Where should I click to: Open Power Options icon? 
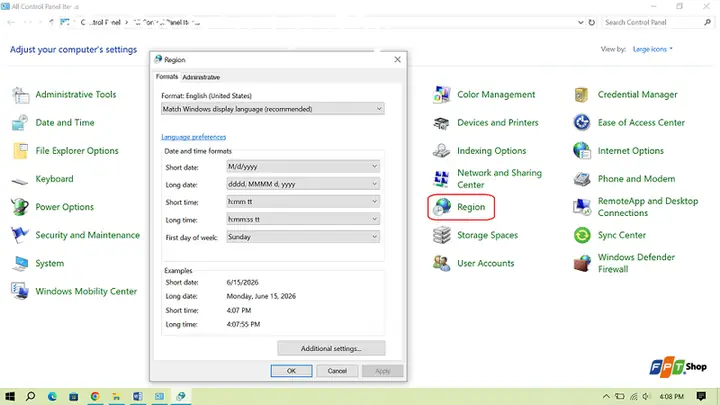[20, 207]
